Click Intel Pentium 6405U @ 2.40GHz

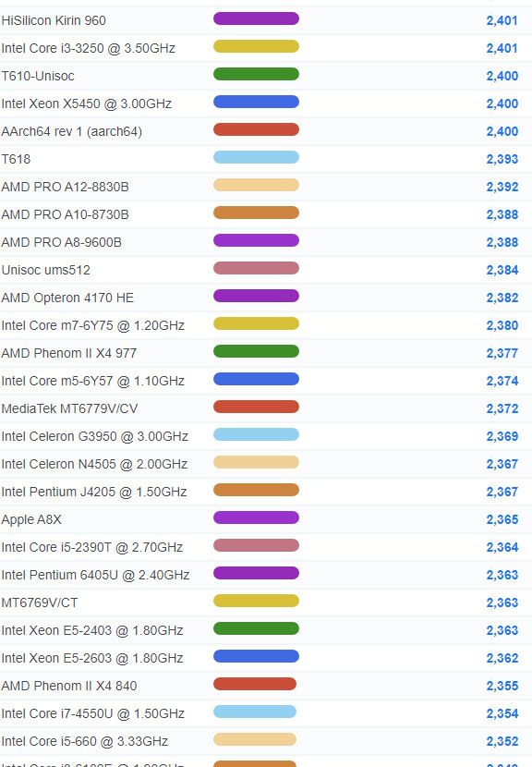click(96, 575)
